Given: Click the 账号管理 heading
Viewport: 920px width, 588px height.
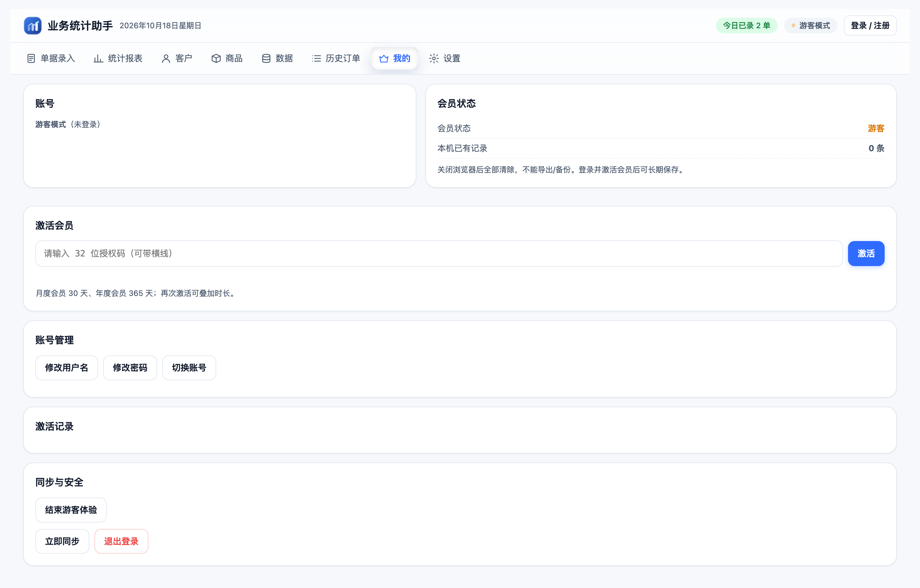Looking at the screenshot, I should pyautogui.click(x=54, y=340).
